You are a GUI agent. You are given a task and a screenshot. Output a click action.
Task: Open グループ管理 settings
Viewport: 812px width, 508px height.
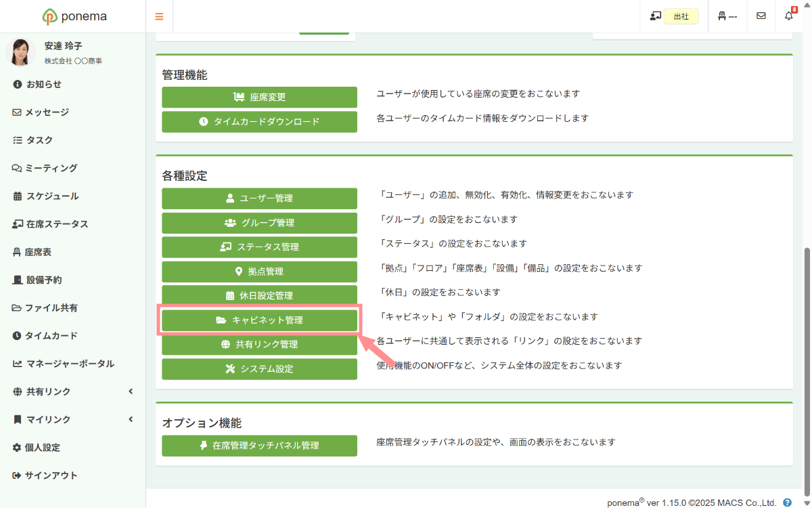tap(259, 223)
